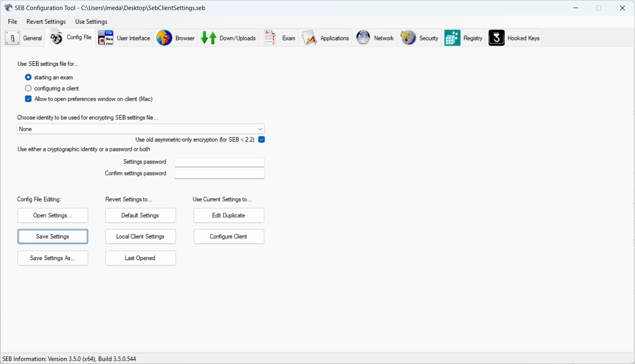
Task: Open the Use Settings menu
Action: pos(91,22)
